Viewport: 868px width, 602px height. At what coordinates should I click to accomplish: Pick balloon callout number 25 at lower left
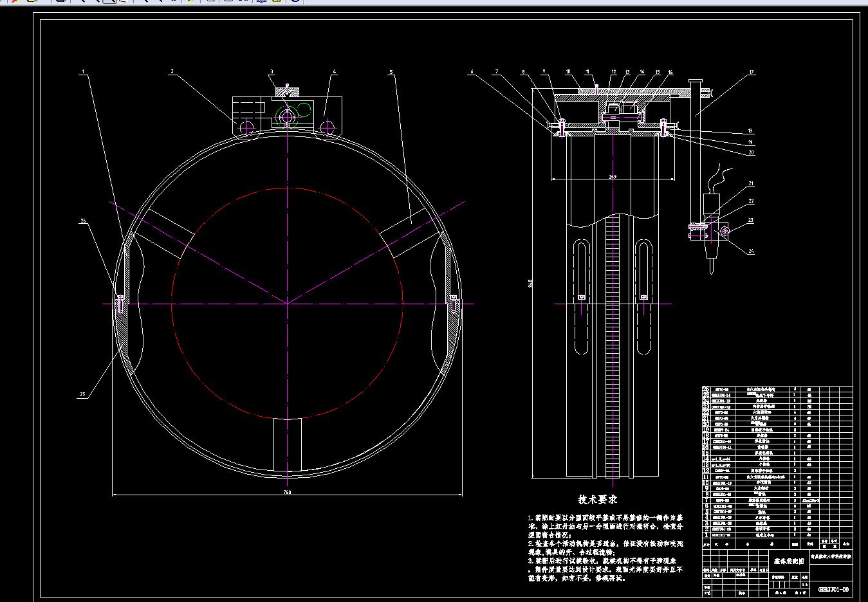point(83,396)
